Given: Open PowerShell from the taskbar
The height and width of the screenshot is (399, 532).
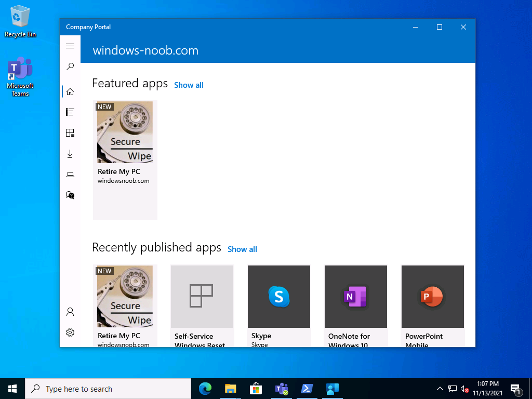Looking at the screenshot, I should click(307, 389).
